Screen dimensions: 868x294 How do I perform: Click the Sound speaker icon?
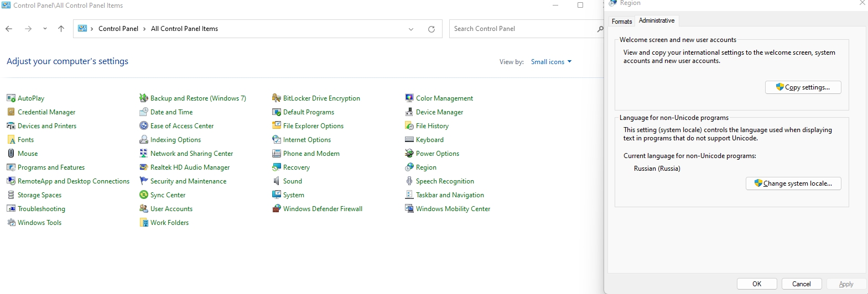(x=277, y=181)
